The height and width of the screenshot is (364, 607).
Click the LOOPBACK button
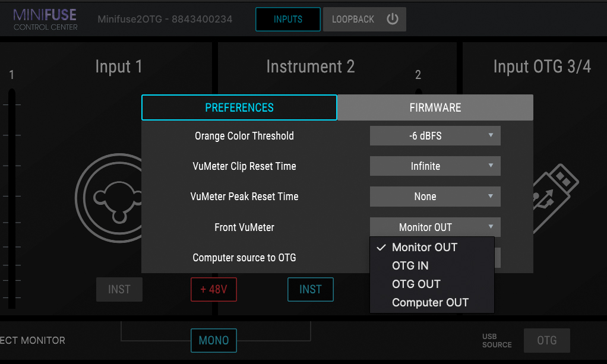click(353, 19)
